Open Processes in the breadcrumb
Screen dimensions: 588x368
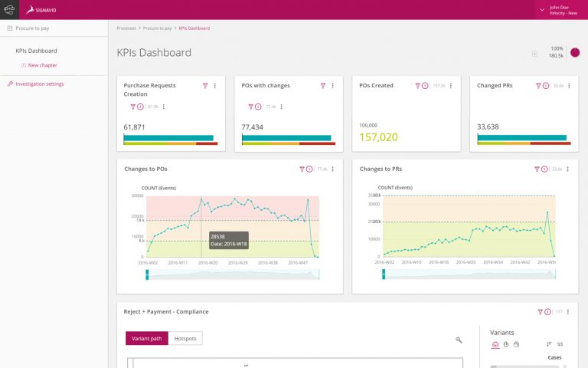coord(126,28)
